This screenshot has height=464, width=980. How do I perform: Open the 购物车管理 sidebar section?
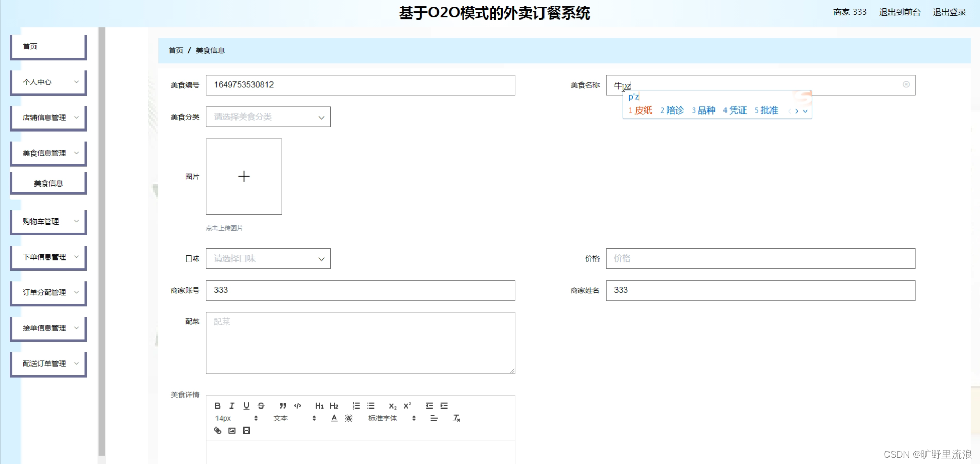48,221
